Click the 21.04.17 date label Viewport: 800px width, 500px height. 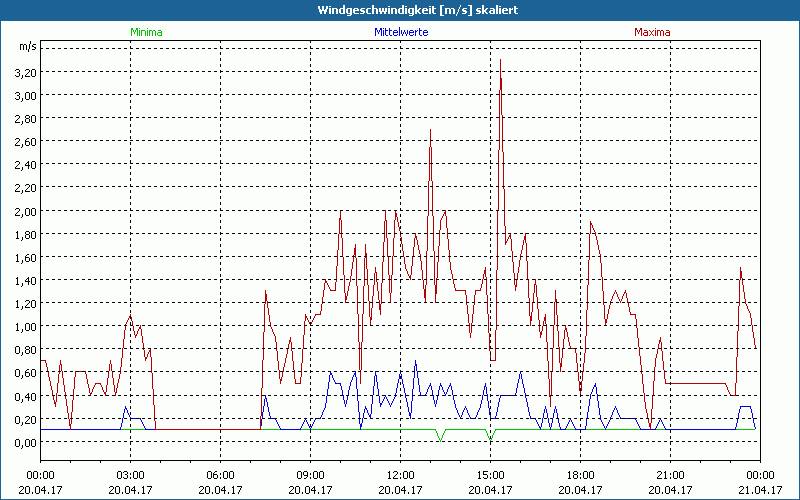click(760, 490)
